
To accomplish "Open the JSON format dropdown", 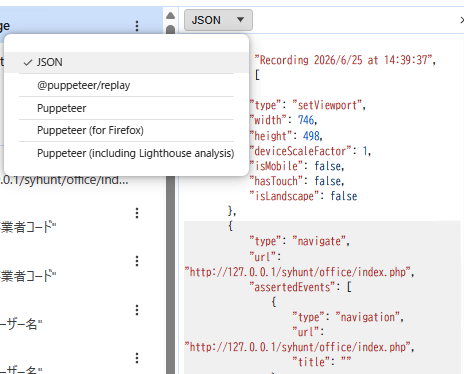I will [x=218, y=20].
